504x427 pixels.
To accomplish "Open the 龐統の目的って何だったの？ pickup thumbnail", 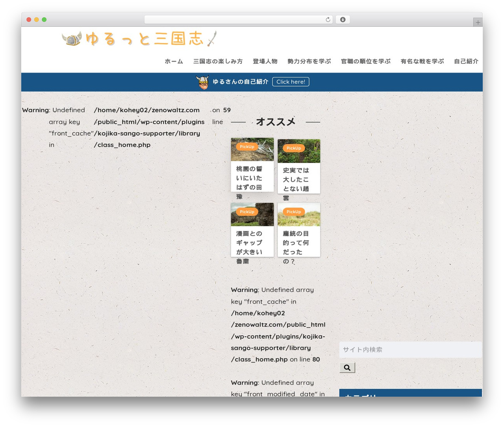I will click(x=299, y=214).
